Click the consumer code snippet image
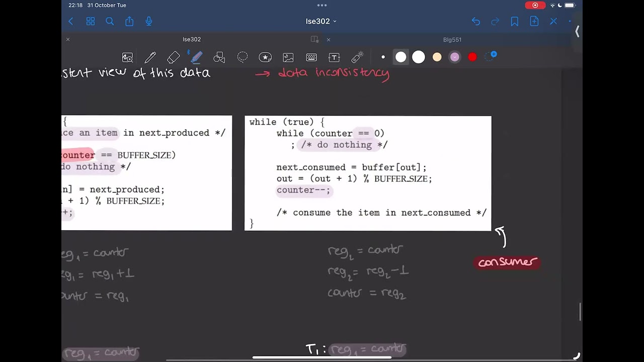 pyautogui.click(x=368, y=173)
